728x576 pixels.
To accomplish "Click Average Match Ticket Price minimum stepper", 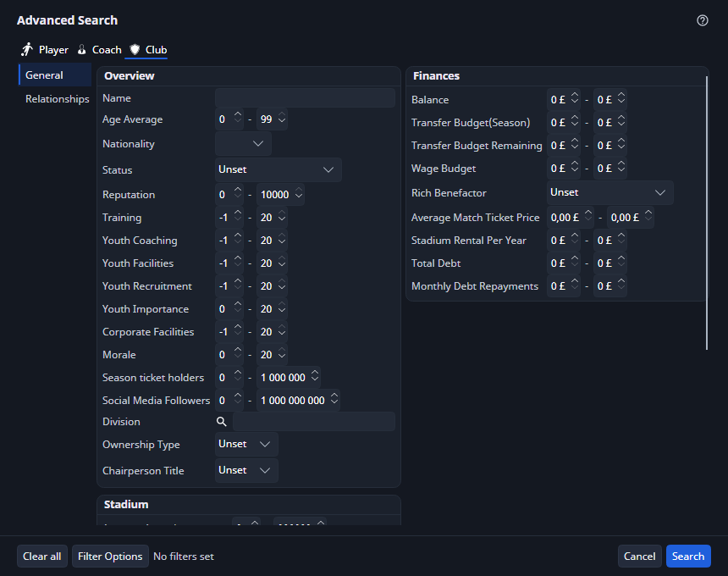I will [571, 218].
